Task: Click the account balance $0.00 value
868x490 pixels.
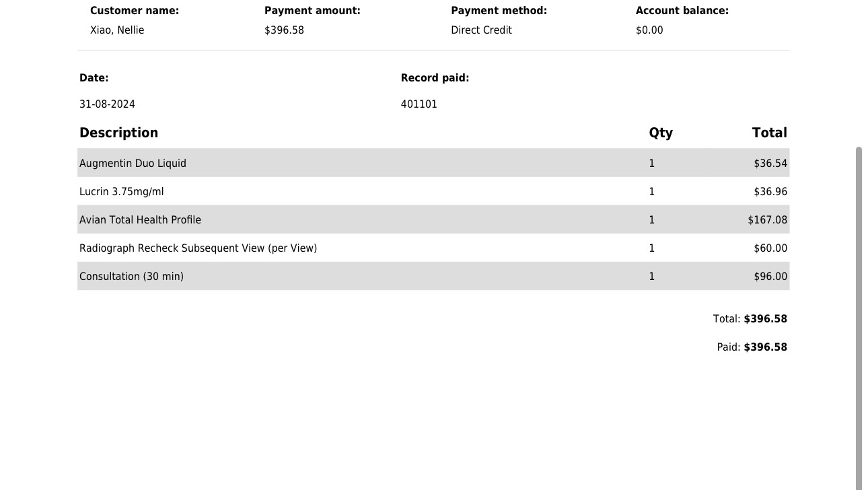Action: [x=649, y=30]
